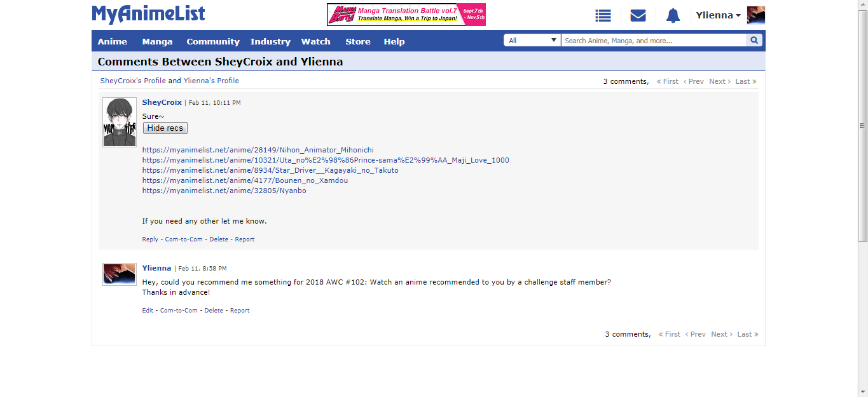Screen dimensions: 868x397
Task: Open the Nyanbo anime link
Action: click(x=224, y=191)
